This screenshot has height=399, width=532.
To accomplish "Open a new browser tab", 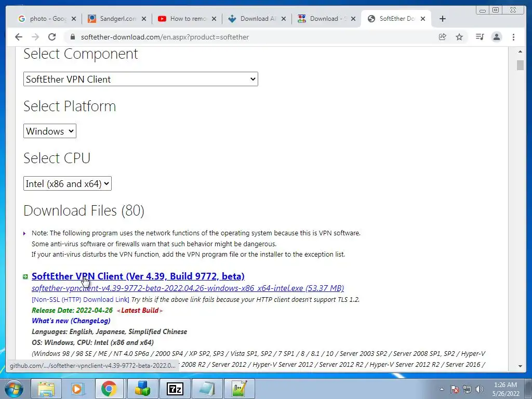I will click(443, 19).
